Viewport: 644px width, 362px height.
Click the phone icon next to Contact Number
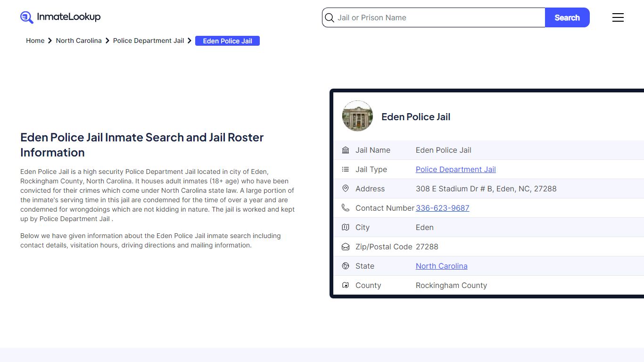(x=346, y=208)
